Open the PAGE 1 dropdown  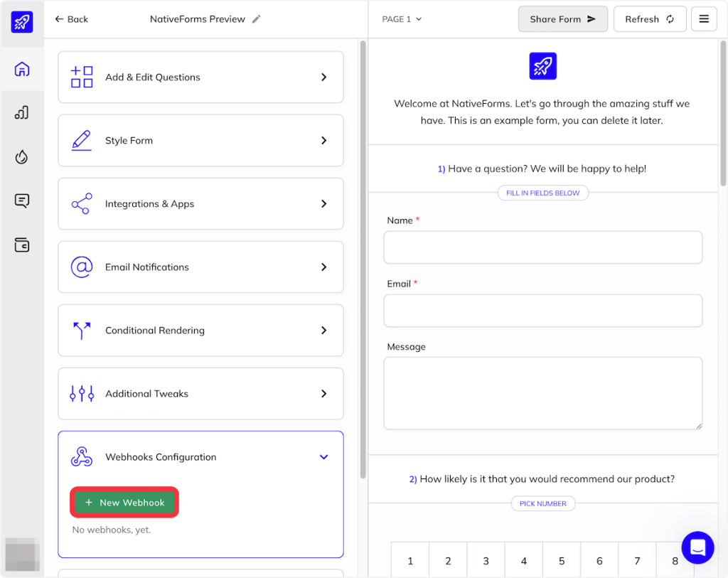coord(402,19)
